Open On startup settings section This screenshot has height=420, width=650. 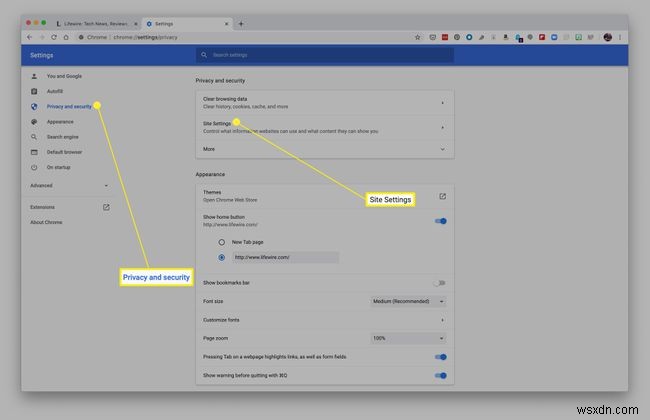58,168
